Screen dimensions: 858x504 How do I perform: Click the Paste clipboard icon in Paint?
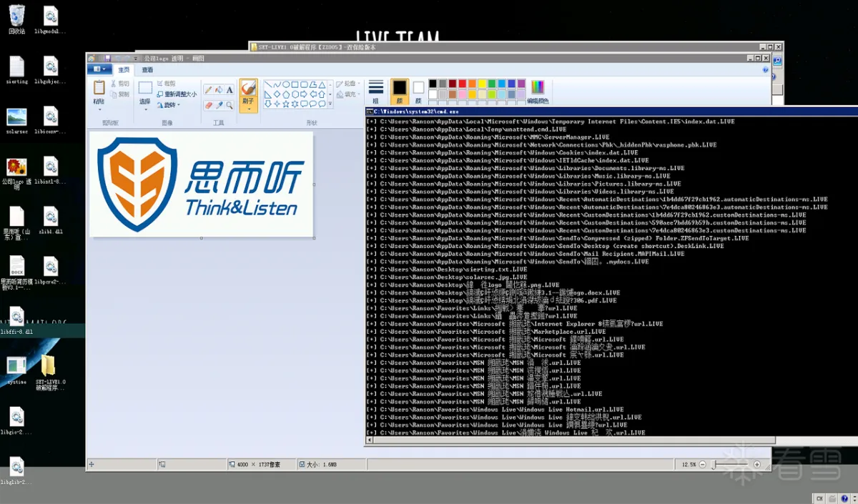pyautogui.click(x=99, y=87)
